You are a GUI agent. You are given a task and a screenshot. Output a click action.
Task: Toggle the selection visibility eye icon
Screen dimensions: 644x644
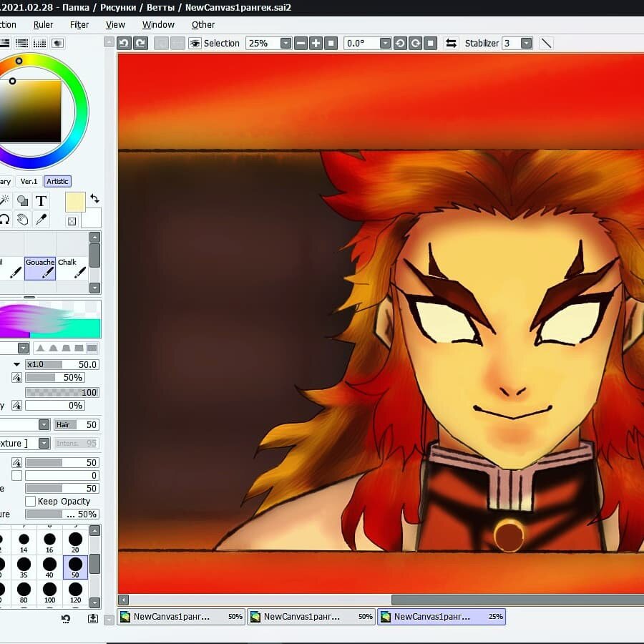pyautogui.click(x=195, y=43)
